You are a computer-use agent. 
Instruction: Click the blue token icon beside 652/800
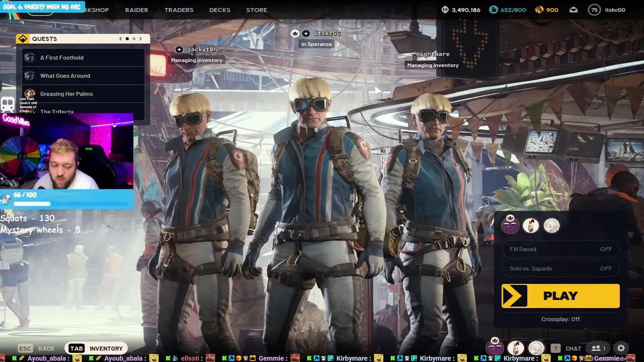tap(493, 10)
